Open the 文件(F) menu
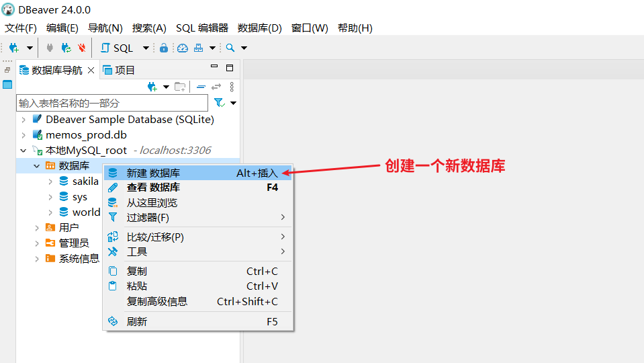The width and height of the screenshot is (644, 363). pos(21,28)
